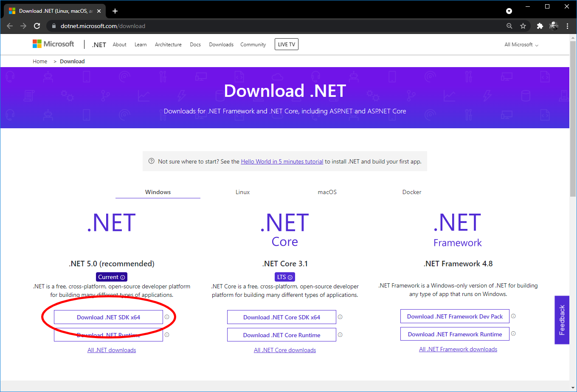
Task: Click Download .NET Core Runtime
Action: 281,335
